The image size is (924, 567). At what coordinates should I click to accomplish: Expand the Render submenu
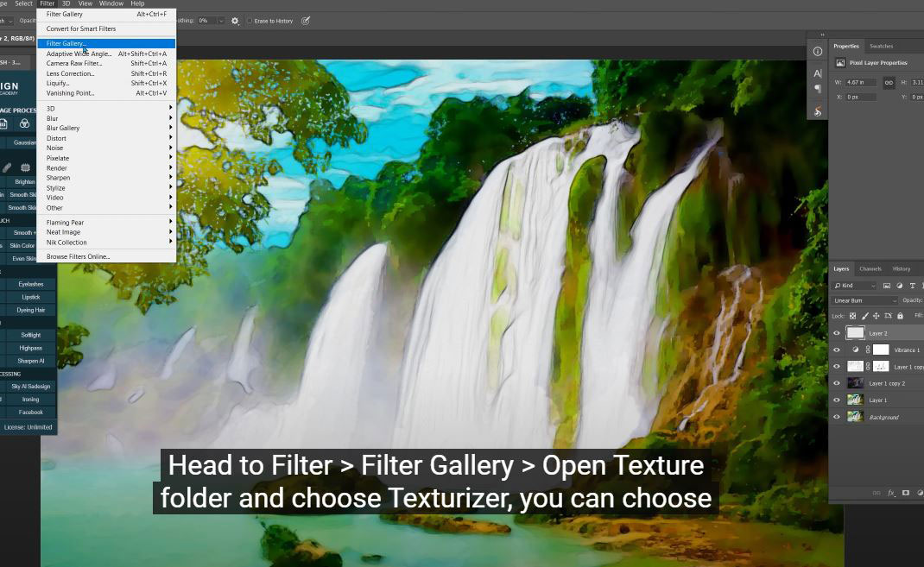pos(107,167)
